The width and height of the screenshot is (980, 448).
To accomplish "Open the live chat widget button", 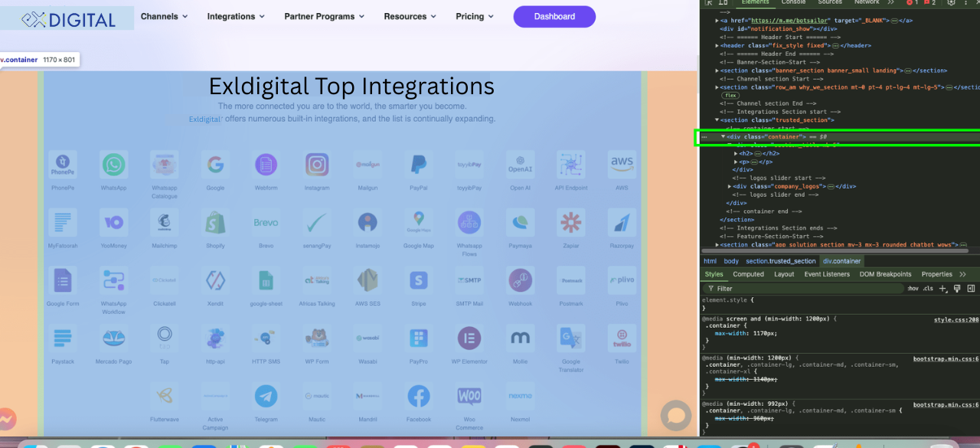I will [676, 416].
